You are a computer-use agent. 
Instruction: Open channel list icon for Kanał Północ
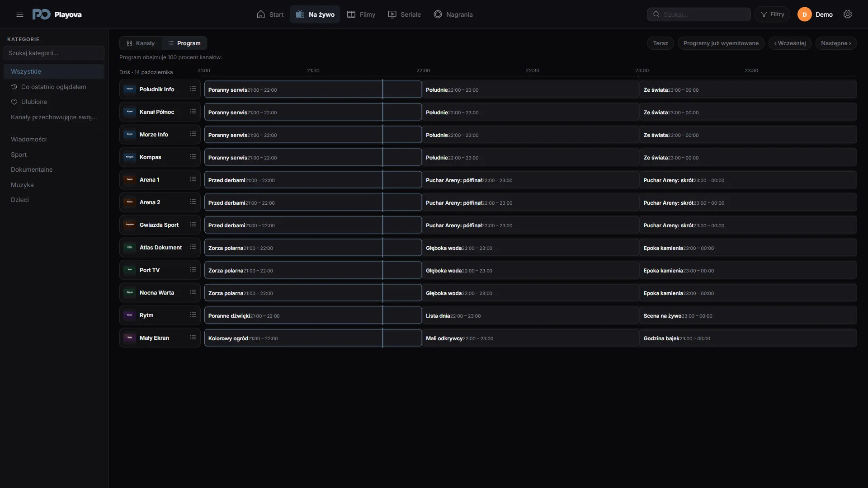pos(193,112)
